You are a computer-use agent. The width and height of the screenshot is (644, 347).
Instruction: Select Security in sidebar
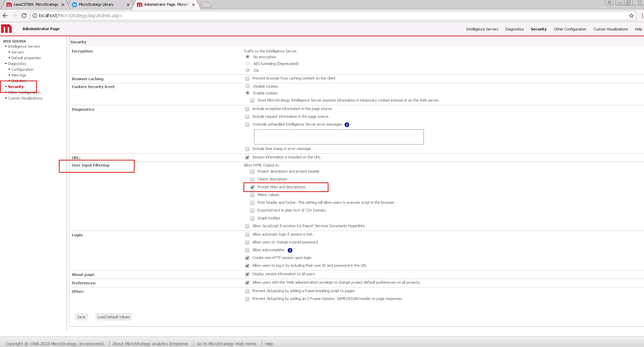(x=16, y=87)
